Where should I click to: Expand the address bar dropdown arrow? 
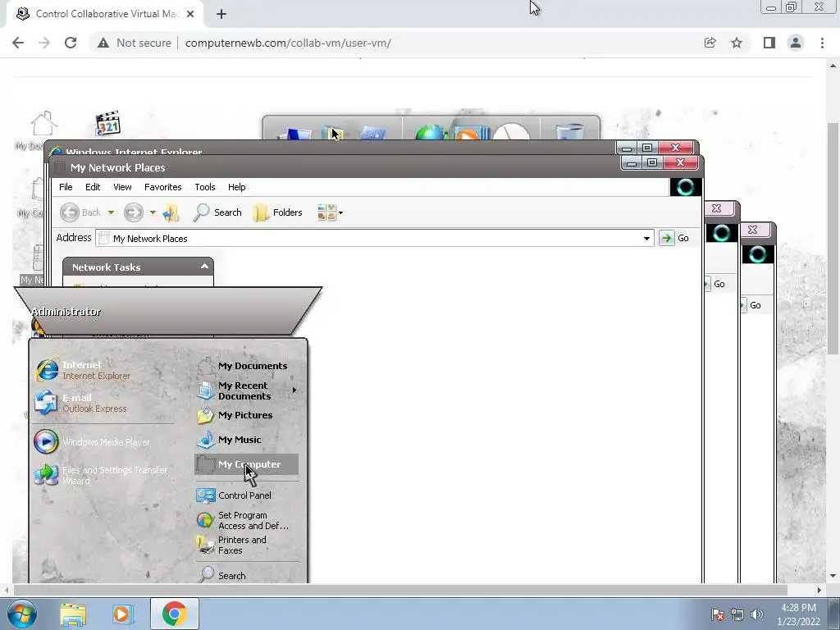[x=646, y=239]
